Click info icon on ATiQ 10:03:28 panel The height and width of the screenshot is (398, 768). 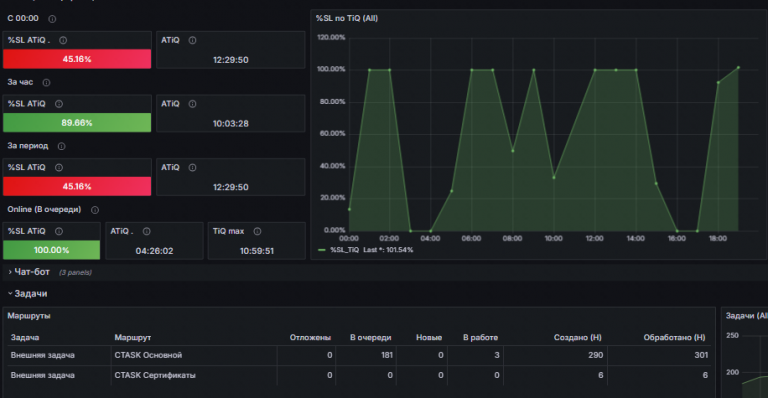(x=192, y=104)
